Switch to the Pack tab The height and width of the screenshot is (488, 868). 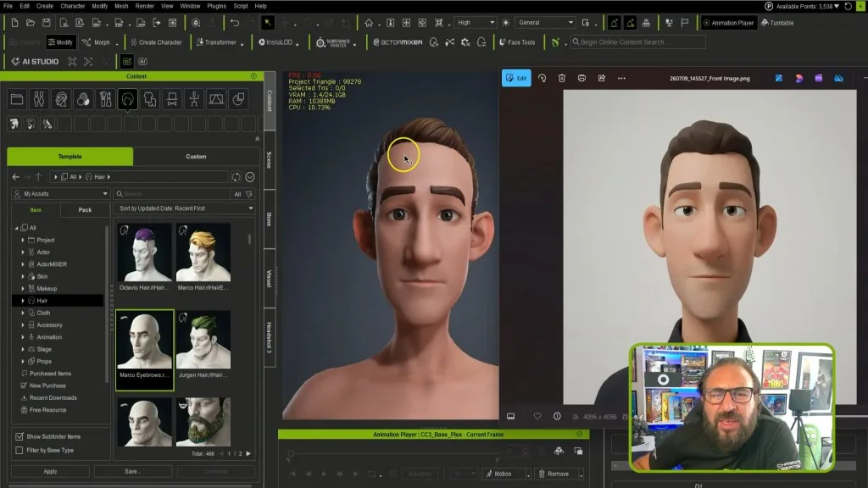(x=85, y=210)
